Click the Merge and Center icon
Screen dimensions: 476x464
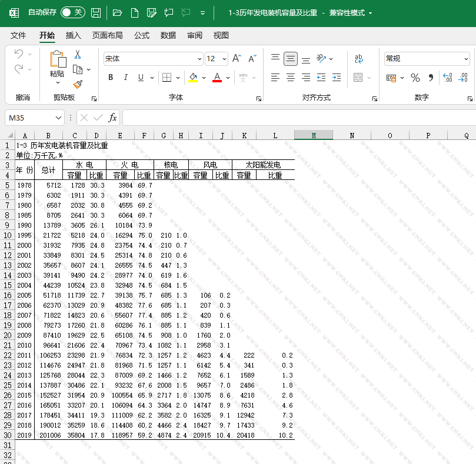358,78
